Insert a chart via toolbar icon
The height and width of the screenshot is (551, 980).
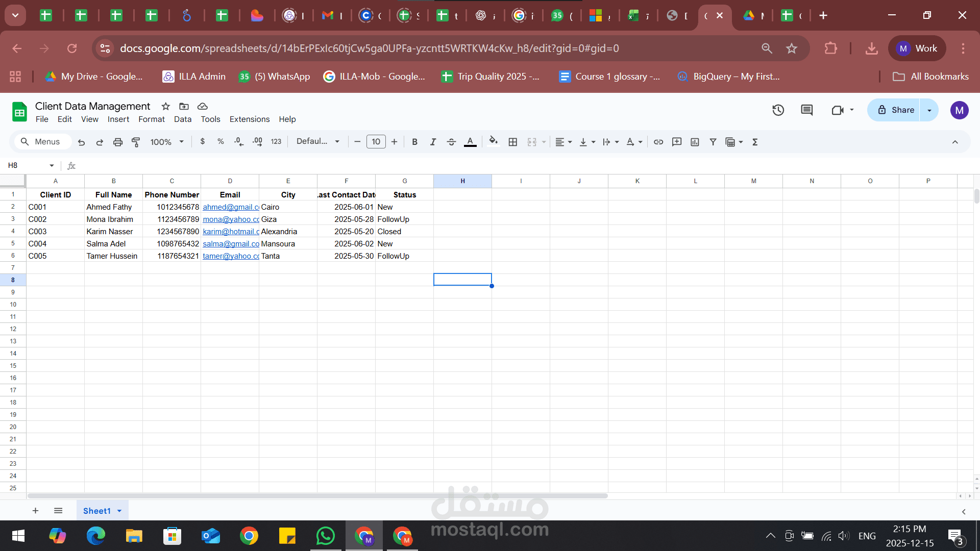pos(695,142)
